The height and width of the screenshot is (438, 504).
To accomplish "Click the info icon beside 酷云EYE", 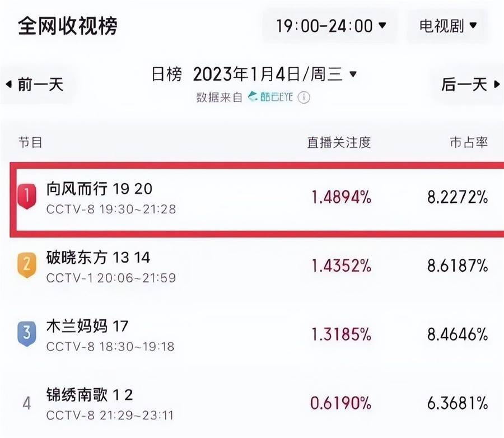I will pos(304,97).
